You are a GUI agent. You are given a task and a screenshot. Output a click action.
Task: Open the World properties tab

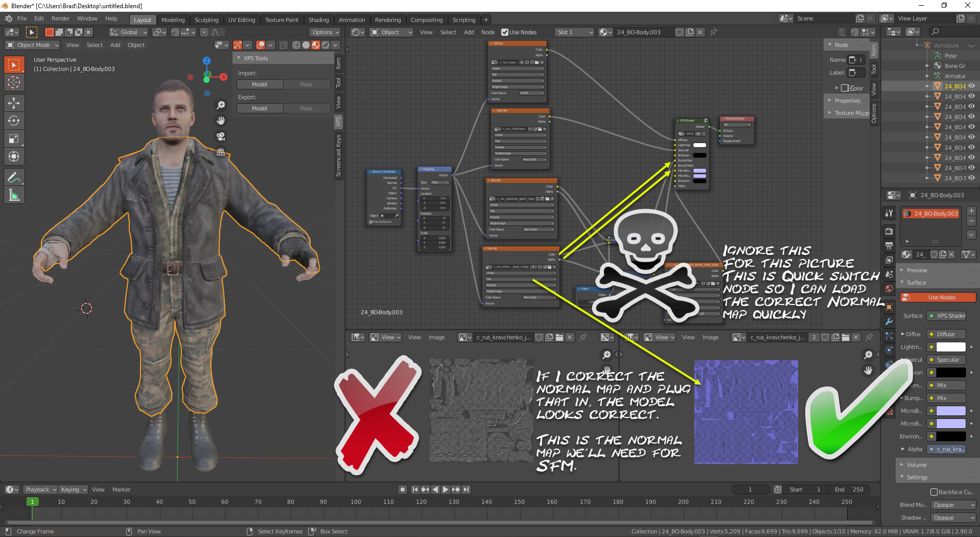click(x=889, y=289)
